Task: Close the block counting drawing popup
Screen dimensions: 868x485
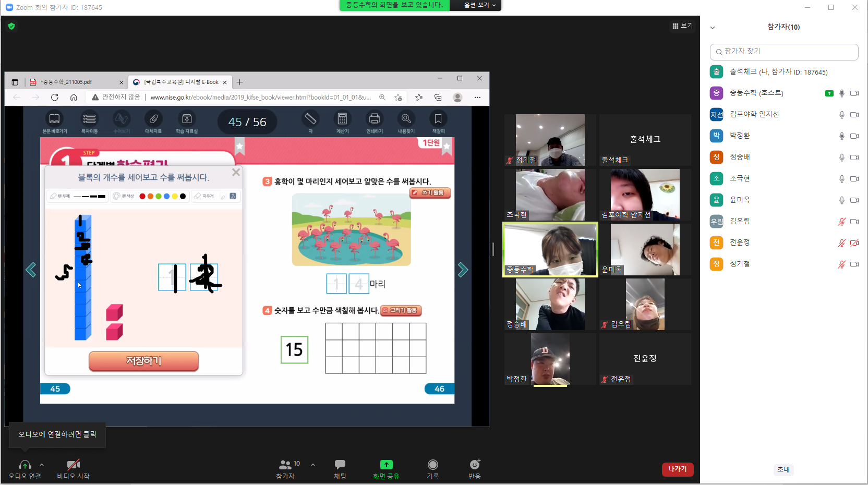Action: click(x=236, y=172)
